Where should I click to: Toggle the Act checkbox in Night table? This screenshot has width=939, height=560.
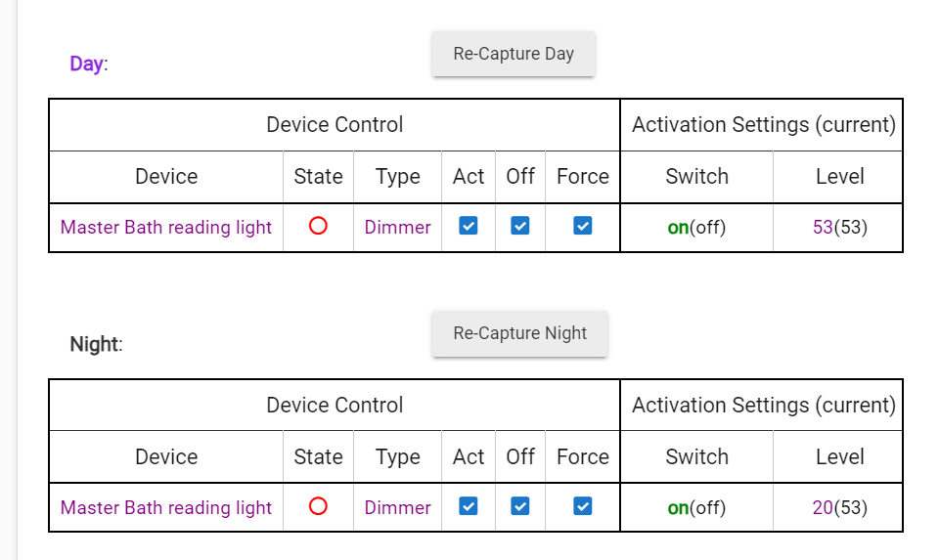(x=469, y=506)
